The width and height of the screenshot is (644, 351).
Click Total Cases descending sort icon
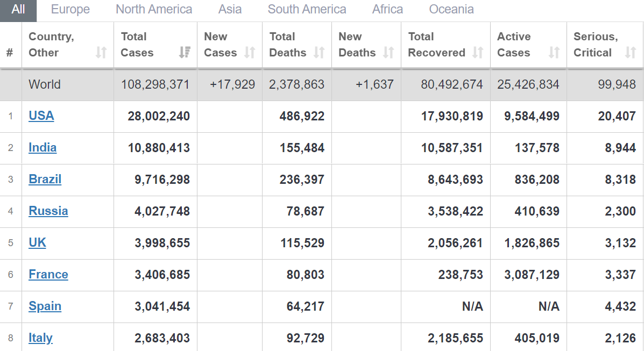pos(185,53)
